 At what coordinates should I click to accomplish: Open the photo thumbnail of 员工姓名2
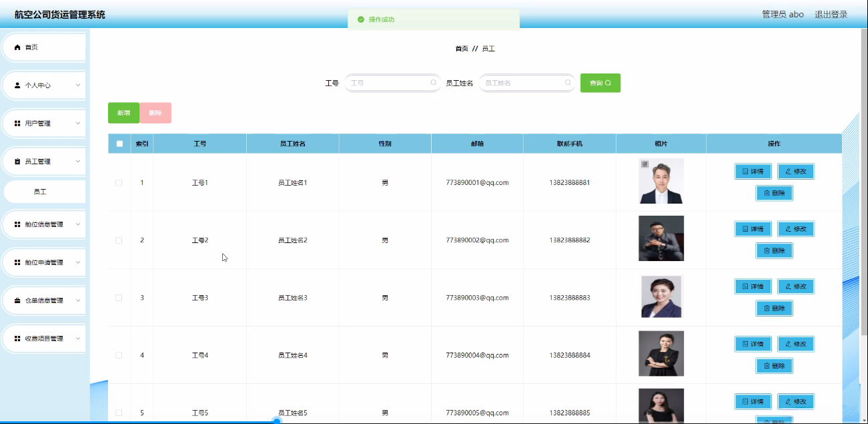[661, 238]
